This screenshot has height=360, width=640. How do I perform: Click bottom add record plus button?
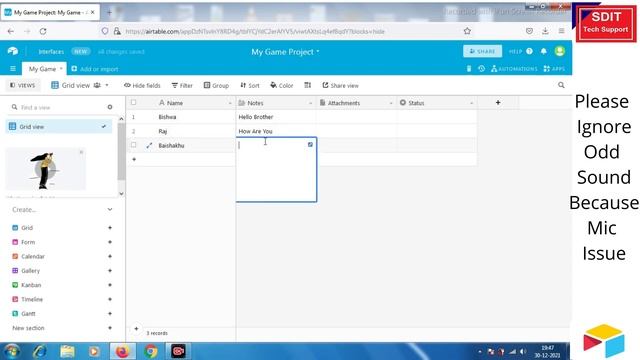pos(136,329)
